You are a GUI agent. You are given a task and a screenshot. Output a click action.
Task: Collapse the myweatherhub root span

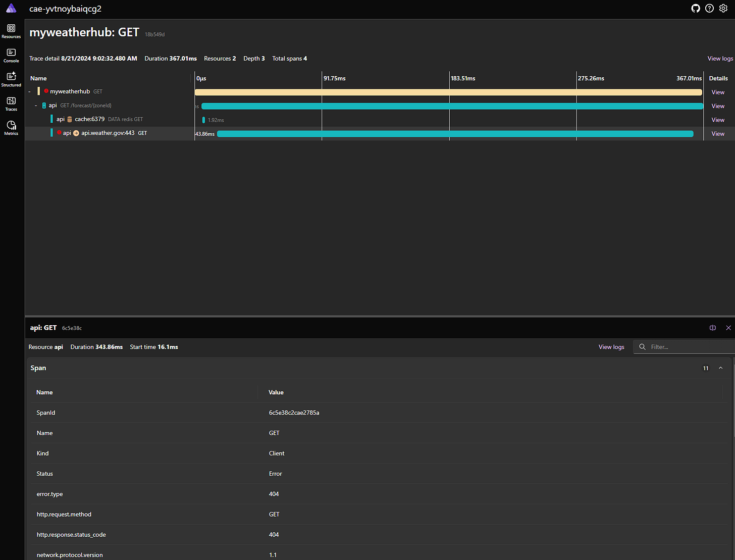[x=29, y=91]
